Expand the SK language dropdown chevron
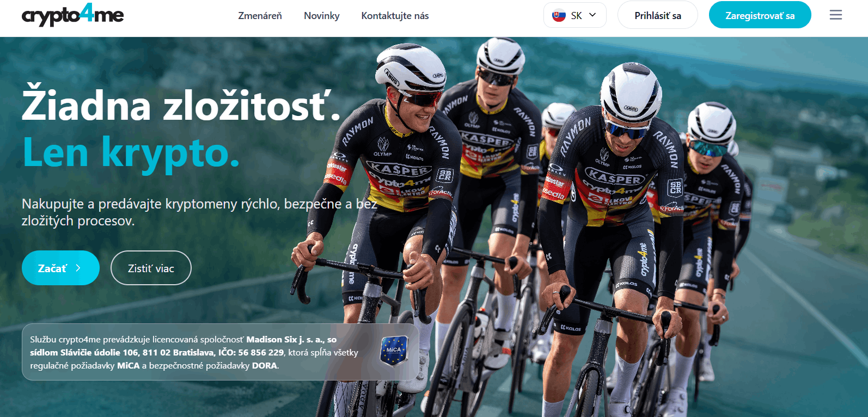 (592, 15)
